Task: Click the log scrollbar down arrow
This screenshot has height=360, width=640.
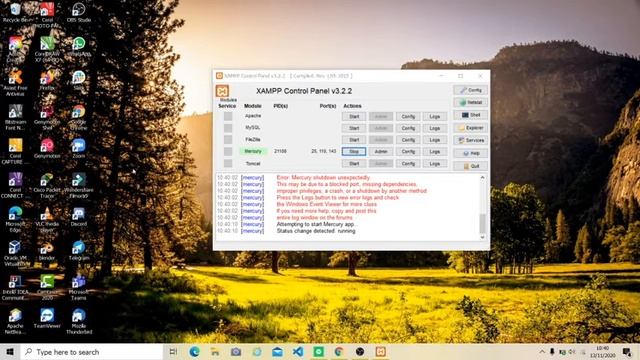Action: point(482,237)
